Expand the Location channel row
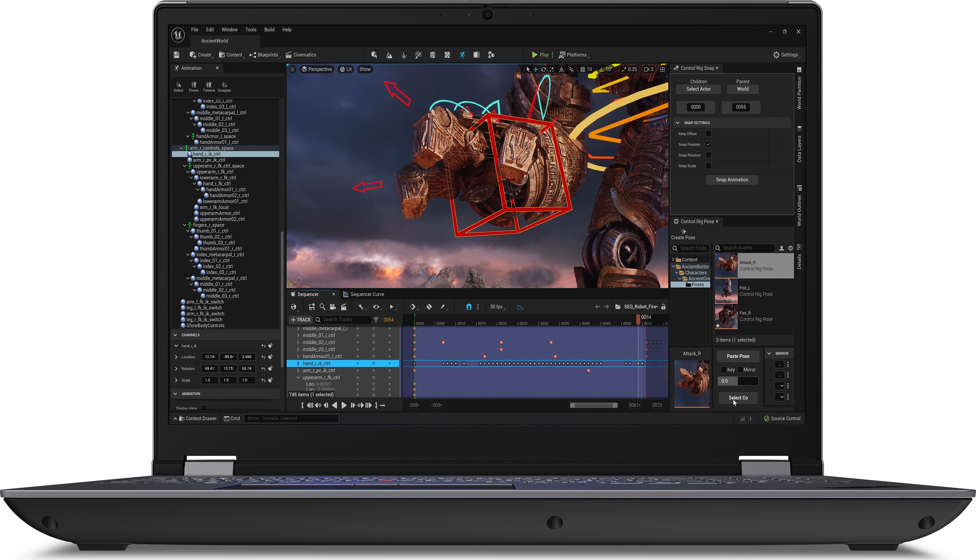This screenshot has height=560, width=976. click(x=176, y=357)
